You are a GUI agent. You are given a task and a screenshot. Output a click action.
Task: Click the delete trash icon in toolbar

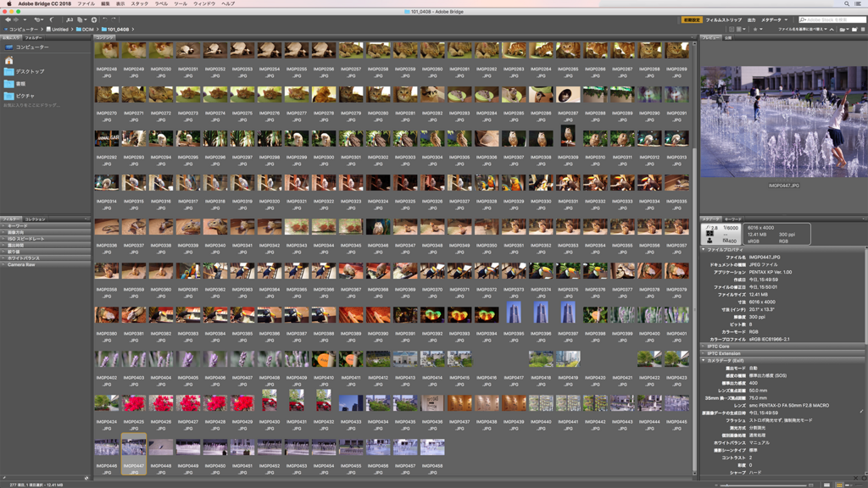(x=863, y=30)
